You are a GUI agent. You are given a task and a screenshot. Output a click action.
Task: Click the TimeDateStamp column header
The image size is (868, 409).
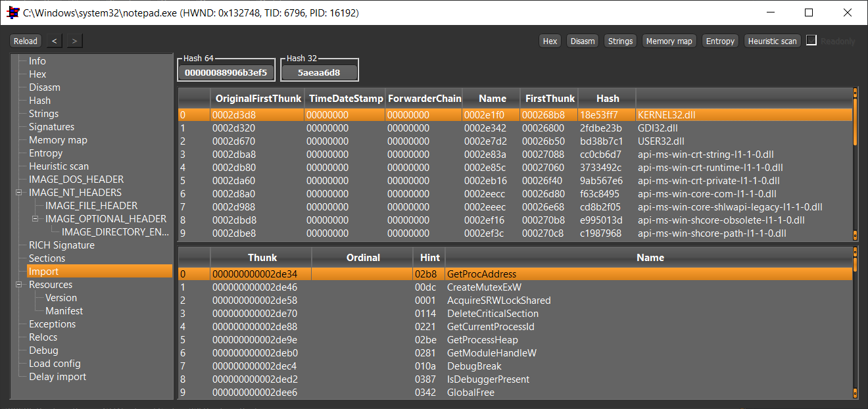346,99
